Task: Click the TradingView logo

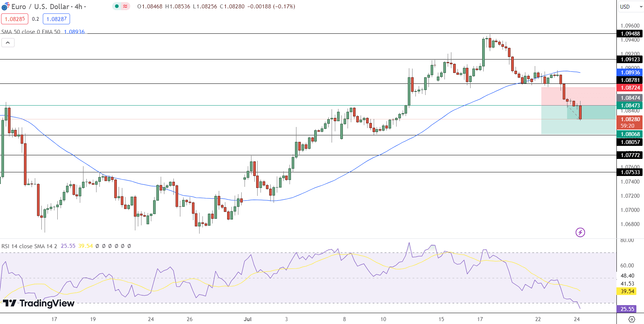Action: point(38,303)
